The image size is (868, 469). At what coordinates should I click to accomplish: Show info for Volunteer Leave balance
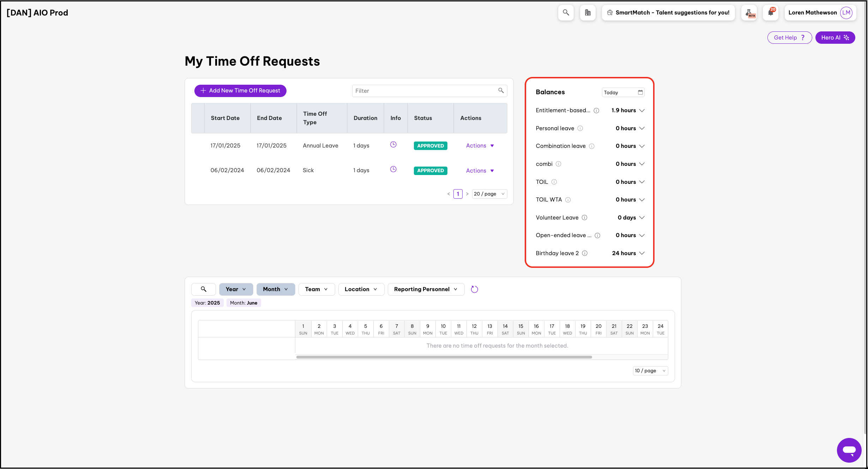[584, 218]
